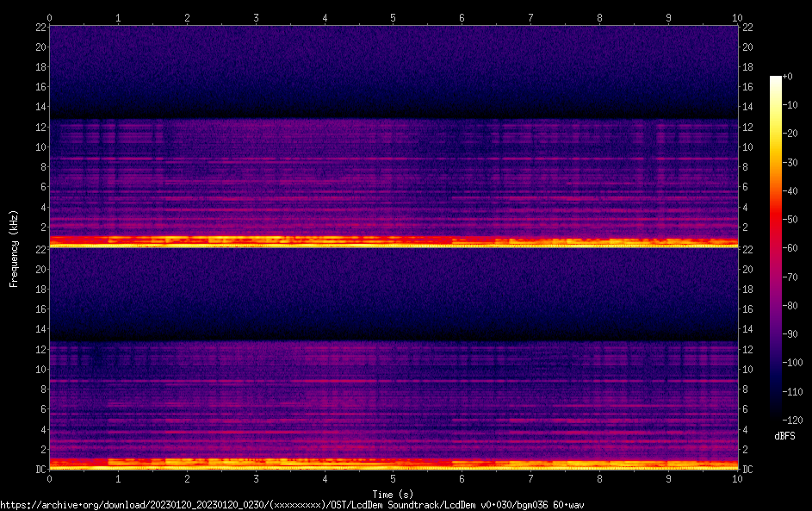This screenshot has height=511, width=812.
Task: Click the bright low-frequency band in lower channel
Action: pos(394,465)
